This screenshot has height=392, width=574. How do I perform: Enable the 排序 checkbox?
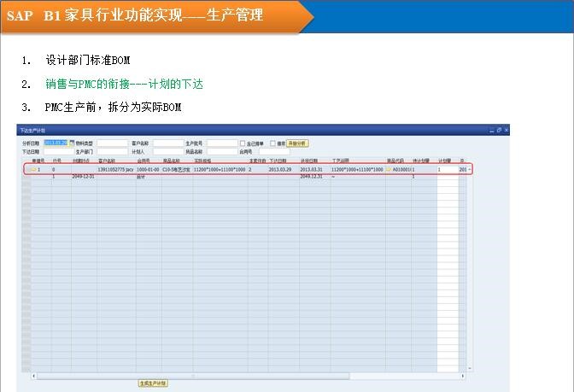(x=272, y=143)
